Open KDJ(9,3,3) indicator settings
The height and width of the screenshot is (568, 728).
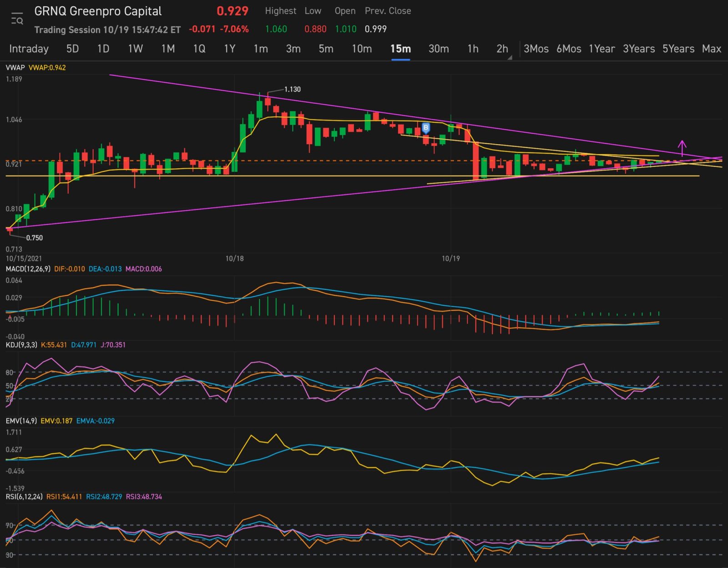point(21,345)
